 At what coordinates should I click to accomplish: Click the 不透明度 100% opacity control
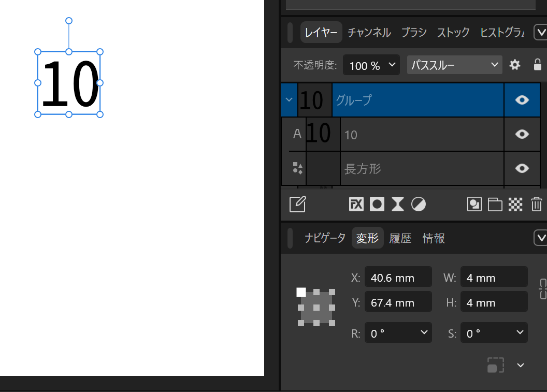(371, 65)
